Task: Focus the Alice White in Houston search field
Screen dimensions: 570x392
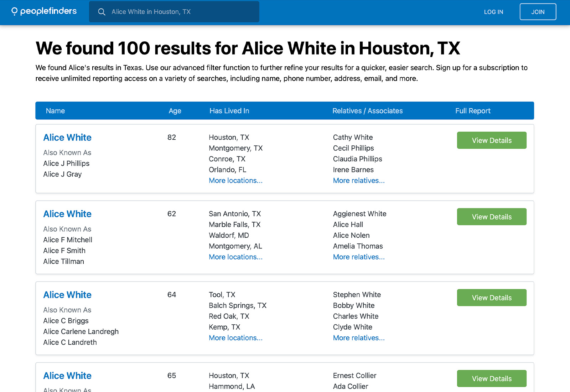Action: 174,12
